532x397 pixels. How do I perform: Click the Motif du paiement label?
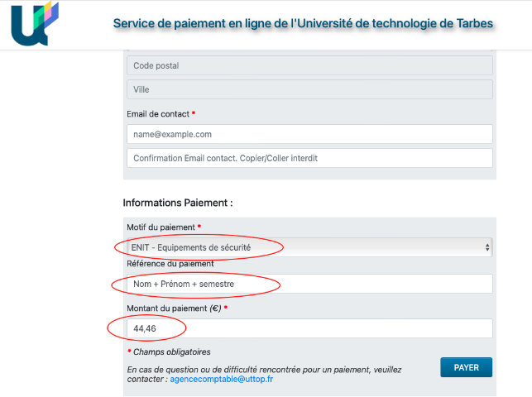coord(161,227)
